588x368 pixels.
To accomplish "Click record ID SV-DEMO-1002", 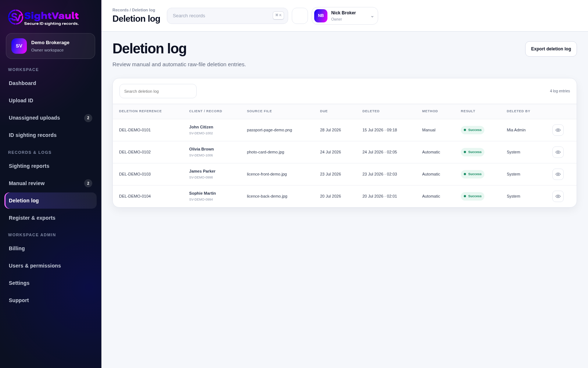I will coord(201,133).
